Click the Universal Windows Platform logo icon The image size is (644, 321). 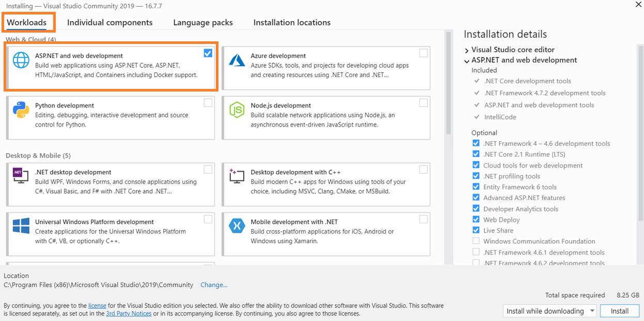(x=21, y=226)
